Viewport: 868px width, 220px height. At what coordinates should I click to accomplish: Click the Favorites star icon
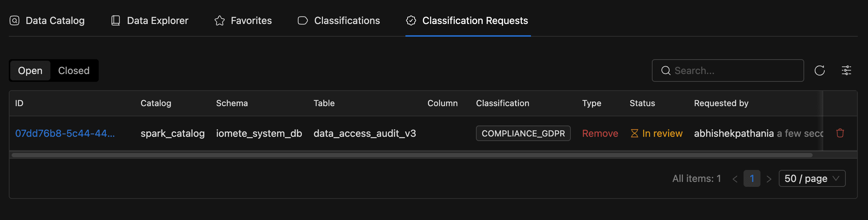point(219,21)
